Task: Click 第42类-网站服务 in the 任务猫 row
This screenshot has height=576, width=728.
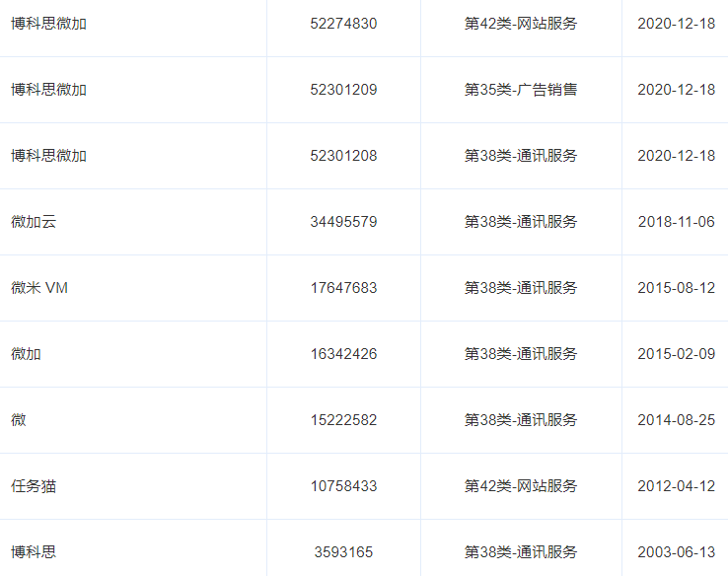Action: coord(521,486)
